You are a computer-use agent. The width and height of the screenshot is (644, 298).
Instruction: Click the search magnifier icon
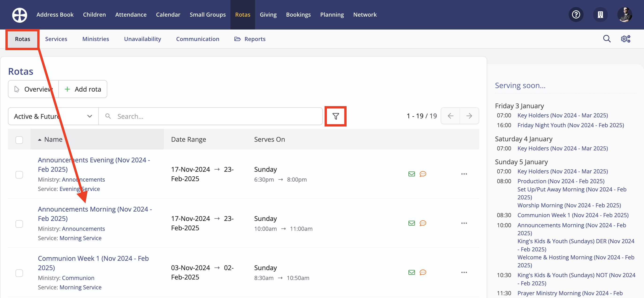[x=607, y=39]
